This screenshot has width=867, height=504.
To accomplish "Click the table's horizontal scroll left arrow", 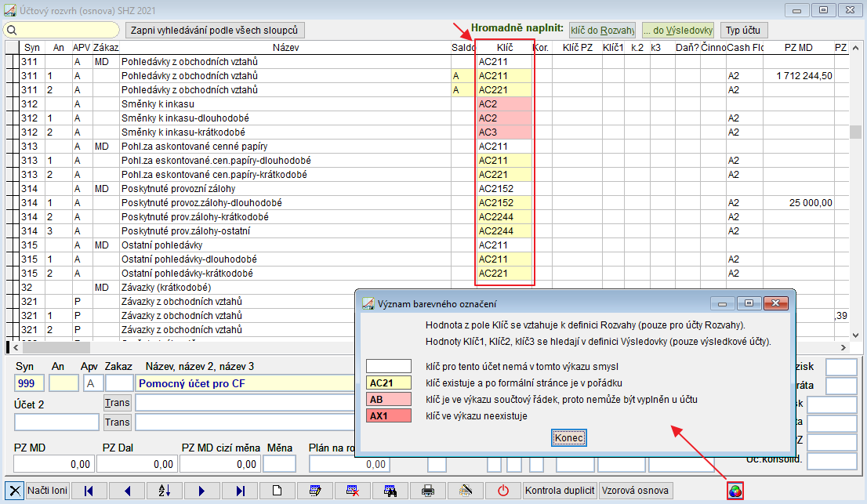I will (x=16, y=347).
